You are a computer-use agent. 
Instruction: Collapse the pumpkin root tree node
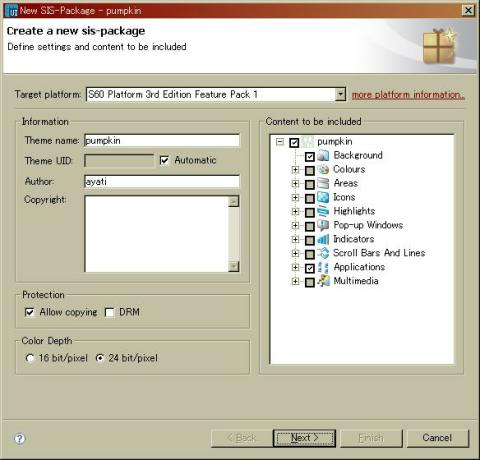pos(280,142)
